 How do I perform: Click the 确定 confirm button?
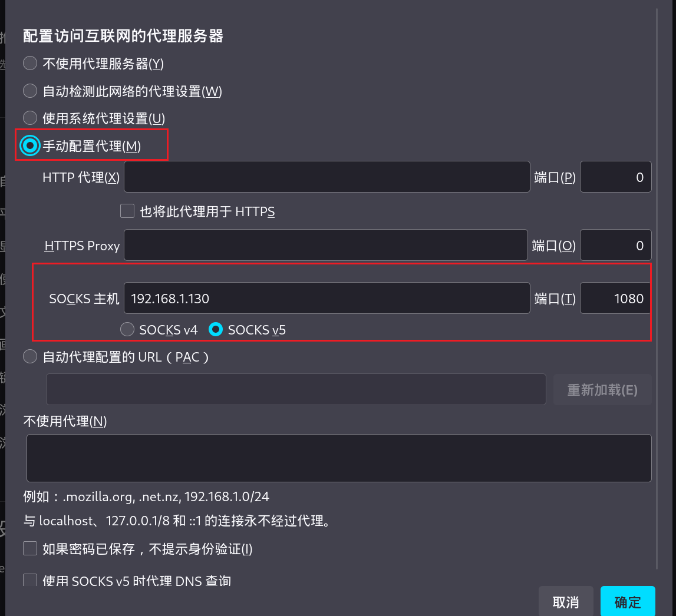628,602
